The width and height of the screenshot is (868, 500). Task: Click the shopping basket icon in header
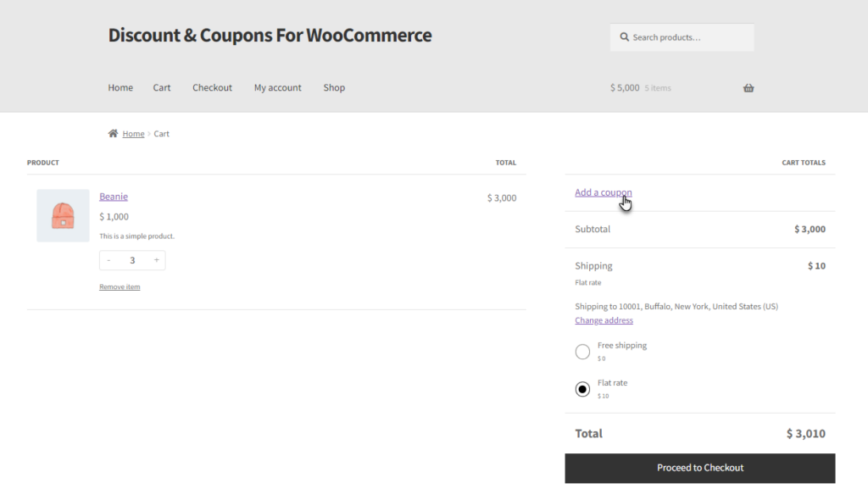coord(748,88)
